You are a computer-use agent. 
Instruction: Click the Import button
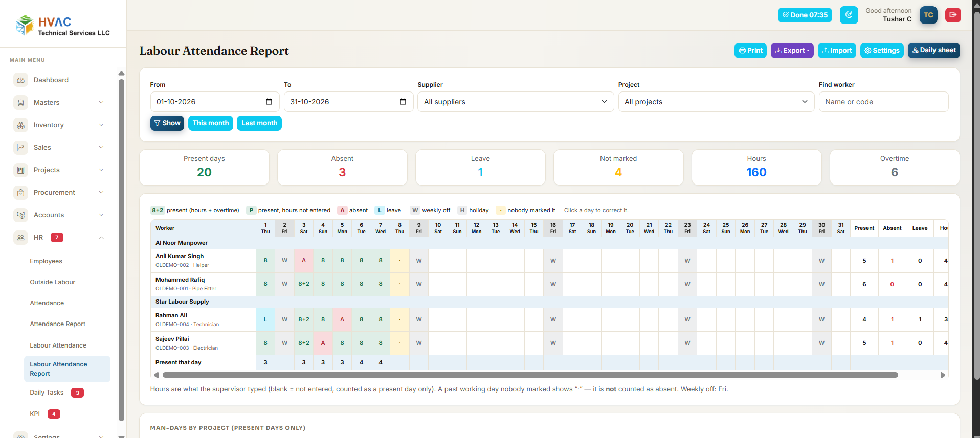[837, 51]
